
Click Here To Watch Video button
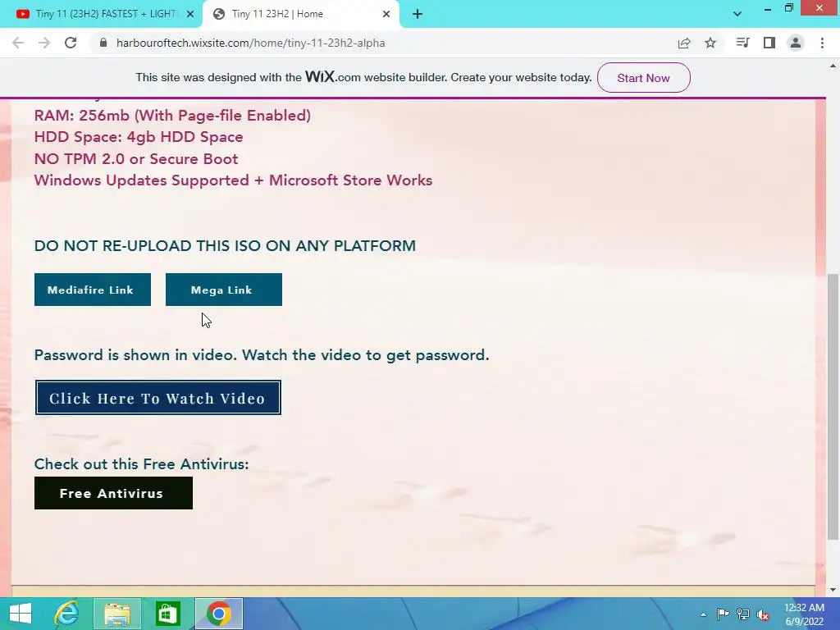click(x=158, y=398)
